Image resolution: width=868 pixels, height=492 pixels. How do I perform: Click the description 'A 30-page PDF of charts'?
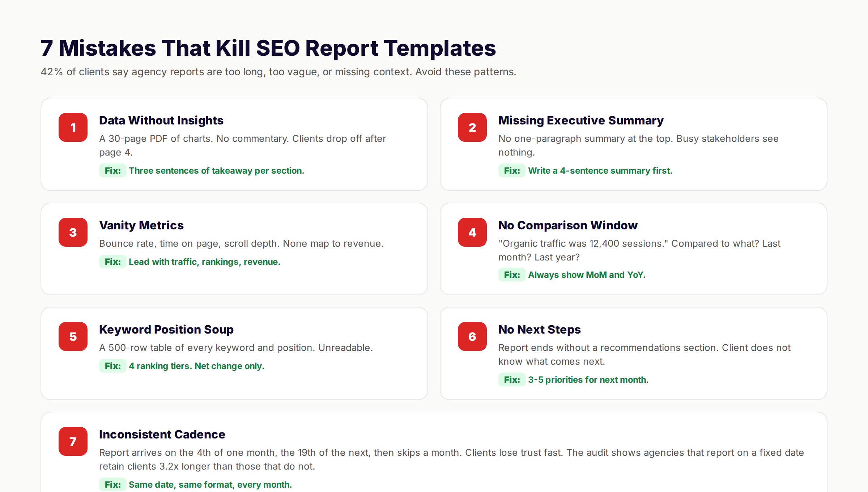point(243,145)
